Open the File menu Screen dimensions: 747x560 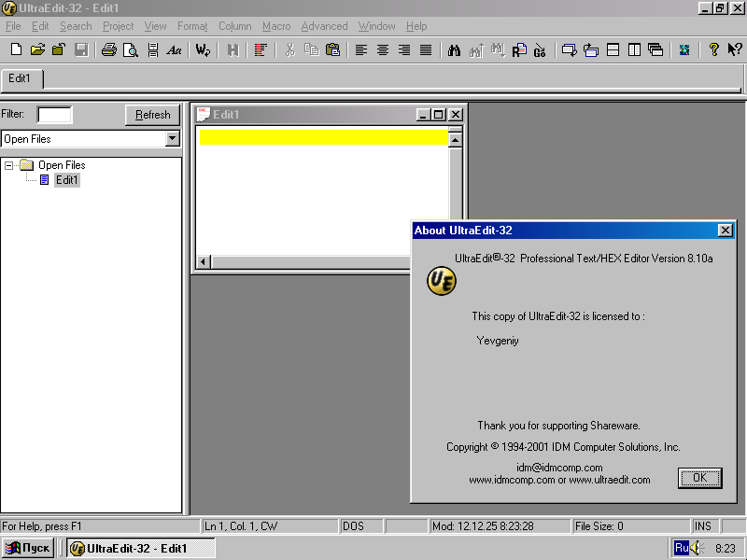(13, 26)
